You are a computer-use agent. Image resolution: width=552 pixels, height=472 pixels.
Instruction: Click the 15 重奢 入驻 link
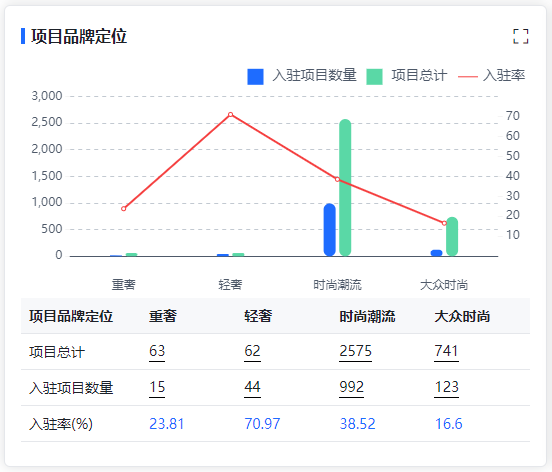point(157,388)
